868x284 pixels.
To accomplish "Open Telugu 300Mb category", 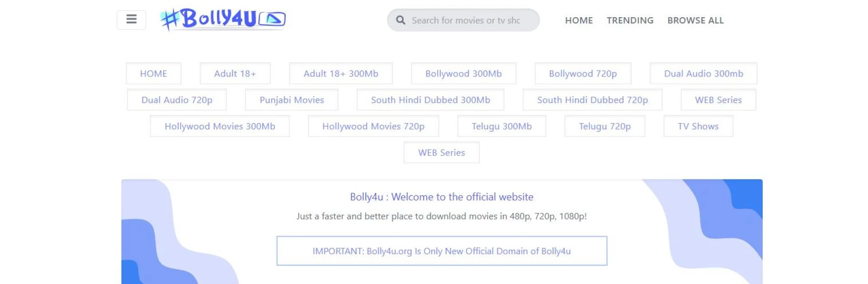I will tap(502, 126).
